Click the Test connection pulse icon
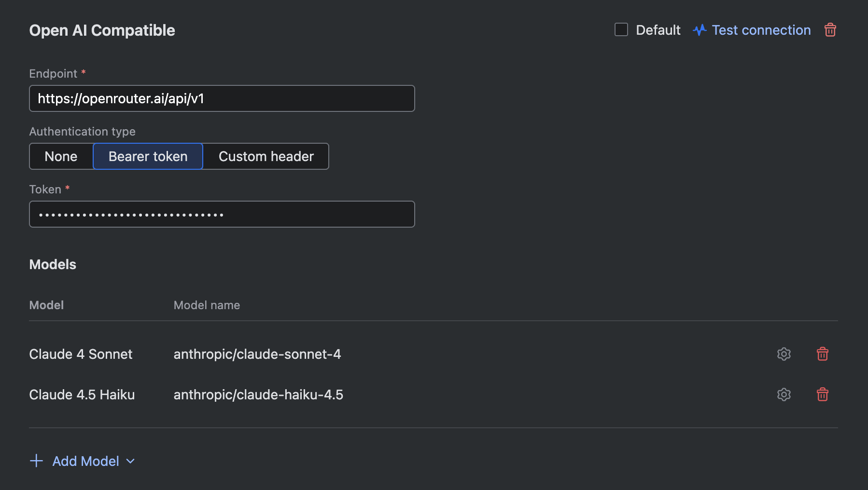The image size is (868, 490). click(700, 30)
